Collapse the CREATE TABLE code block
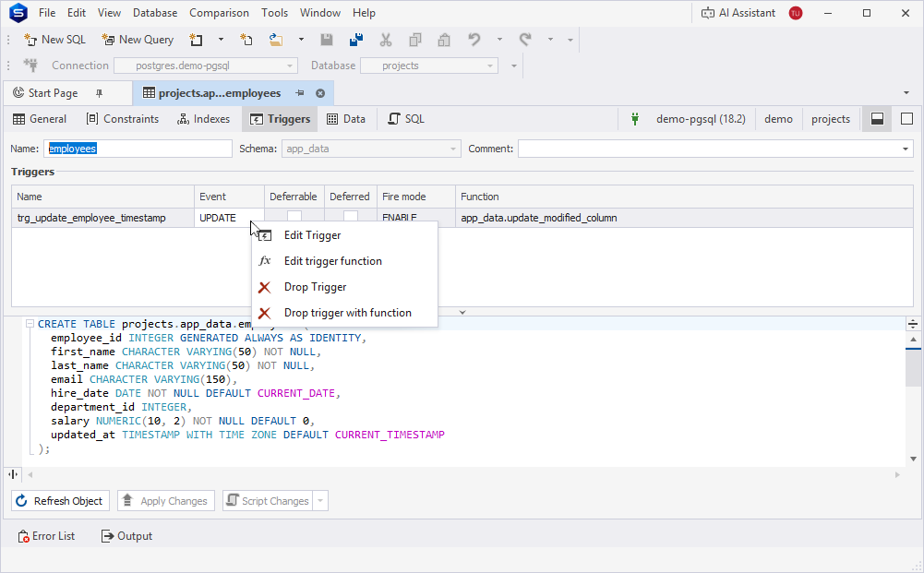 30,324
